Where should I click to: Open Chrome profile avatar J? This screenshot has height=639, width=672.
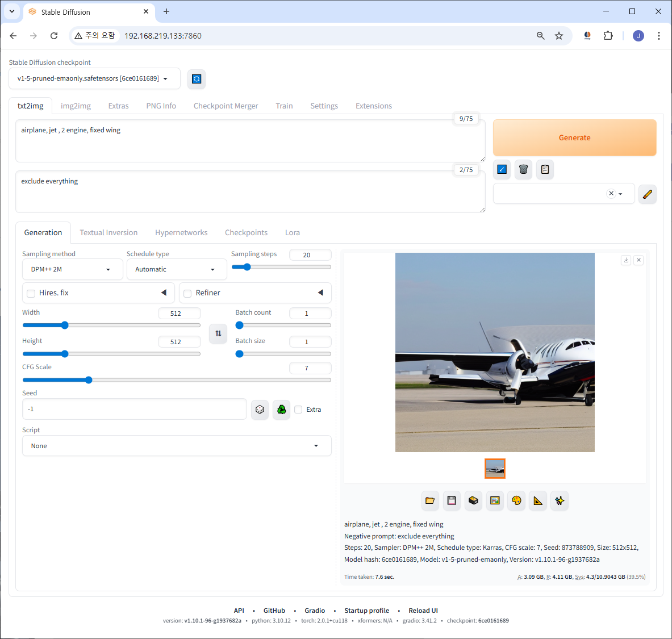[x=638, y=36]
